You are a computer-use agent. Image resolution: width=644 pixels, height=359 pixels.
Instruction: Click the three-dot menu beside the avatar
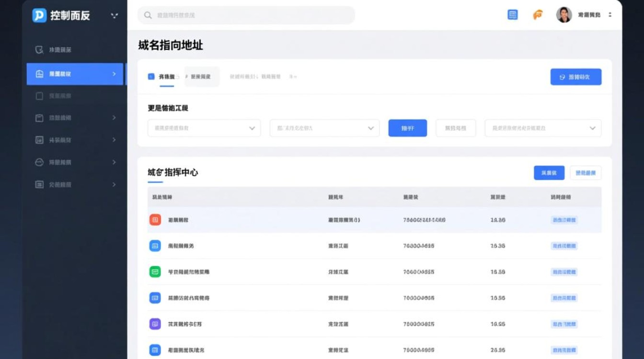click(x=609, y=14)
